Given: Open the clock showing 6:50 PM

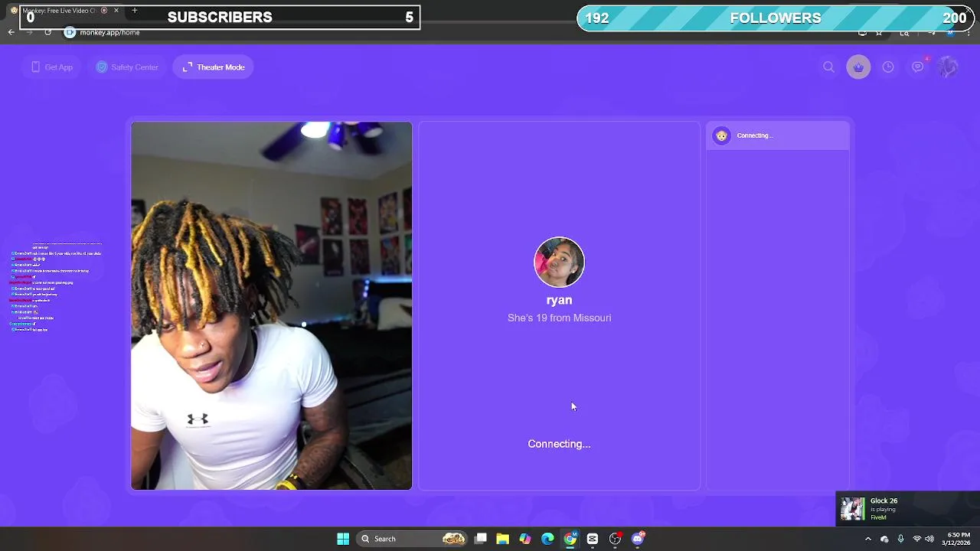Looking at the screenshot, I should click(958, 539).
